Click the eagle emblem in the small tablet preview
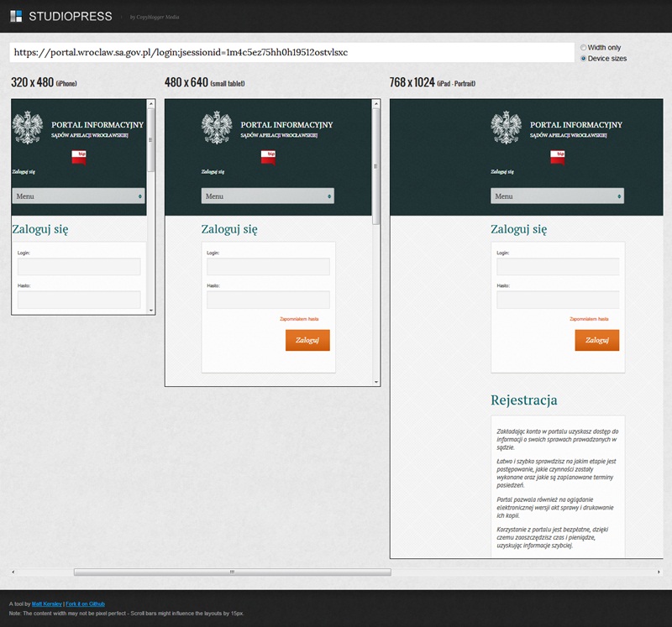 click(x=217, y=128)
